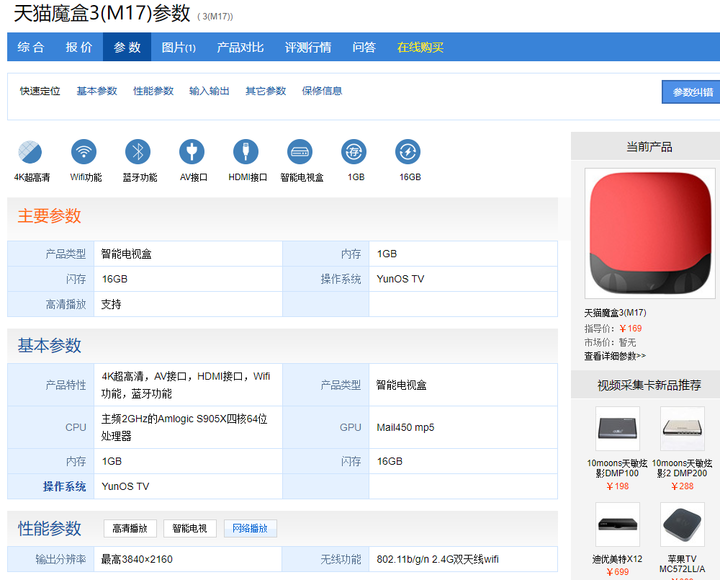Click the ¥288 price text
The image size is (720, 580).
pyautogui.click(x=682, y=486)
